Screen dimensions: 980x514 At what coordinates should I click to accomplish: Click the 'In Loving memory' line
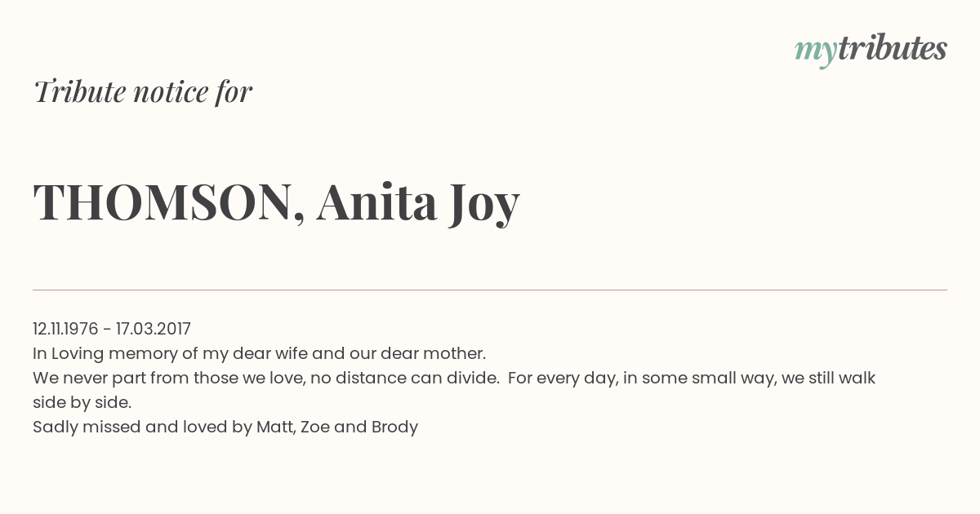tap(260, 353)
